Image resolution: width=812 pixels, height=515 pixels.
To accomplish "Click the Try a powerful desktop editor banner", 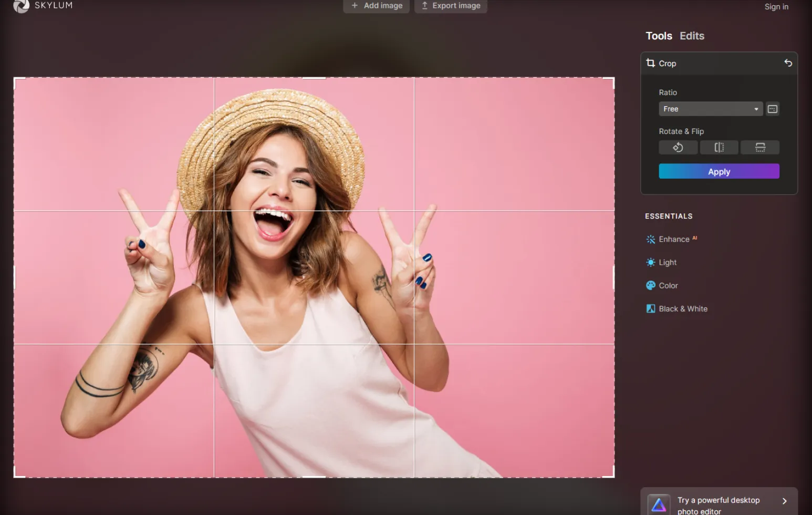I will [x=719, y=502].
